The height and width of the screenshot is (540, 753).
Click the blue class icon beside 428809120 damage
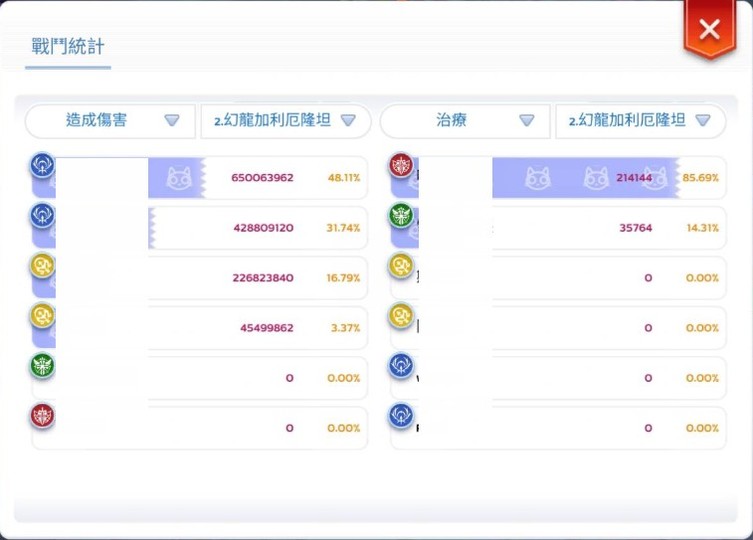pyautogui.click(x=42, y=215)
